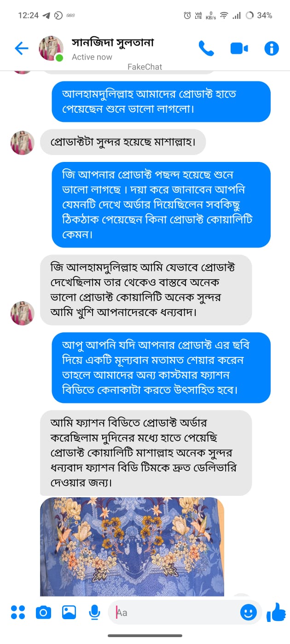Tap the back arrow to leave chat
Viewport: 290px width, 644px height.
point(21,48)
